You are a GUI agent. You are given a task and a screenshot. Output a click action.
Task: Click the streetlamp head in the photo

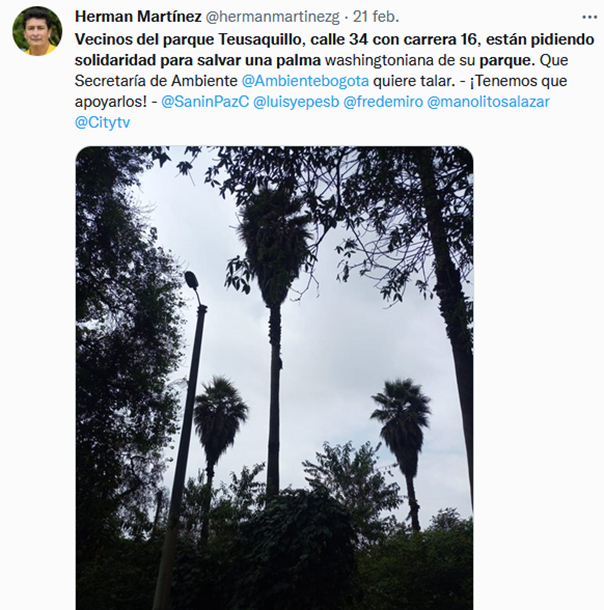(x=192, y=281)
